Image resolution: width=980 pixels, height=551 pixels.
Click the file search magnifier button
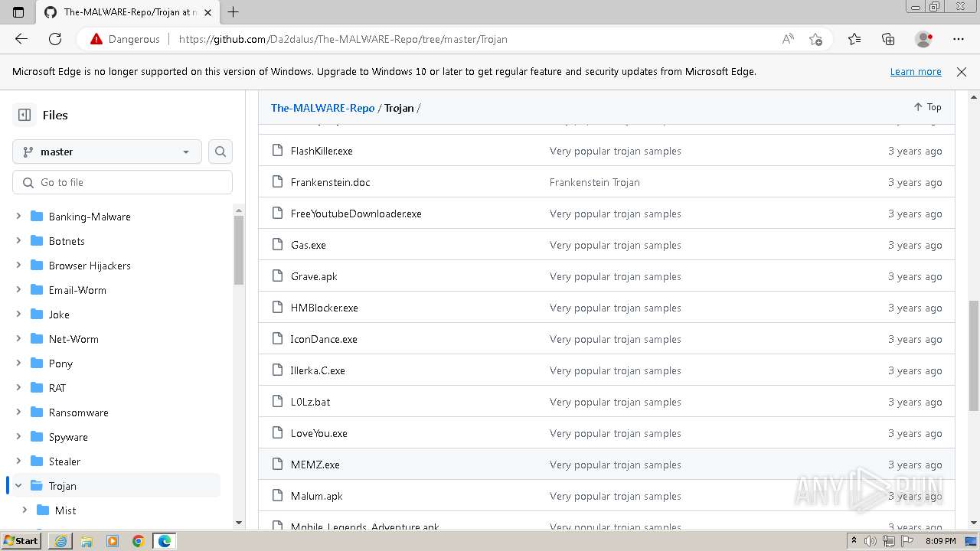pyautogui.click(x=220, y=152)
